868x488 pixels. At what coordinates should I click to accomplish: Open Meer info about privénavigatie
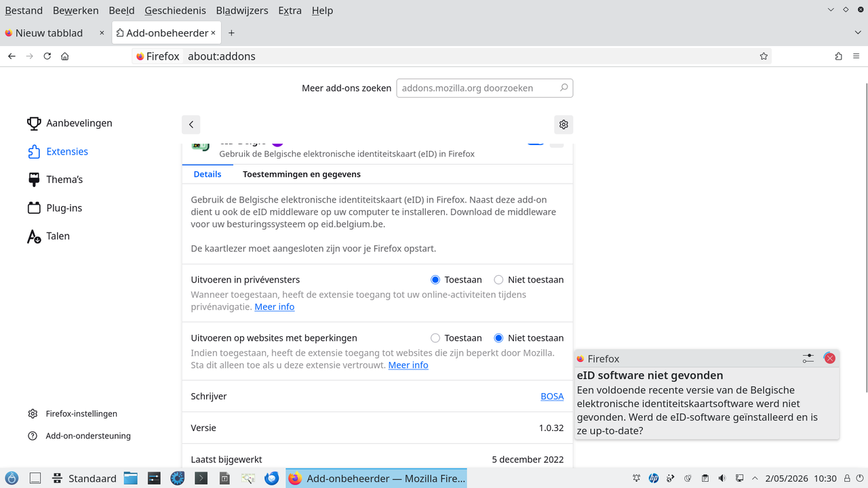(x=275, y=307)
